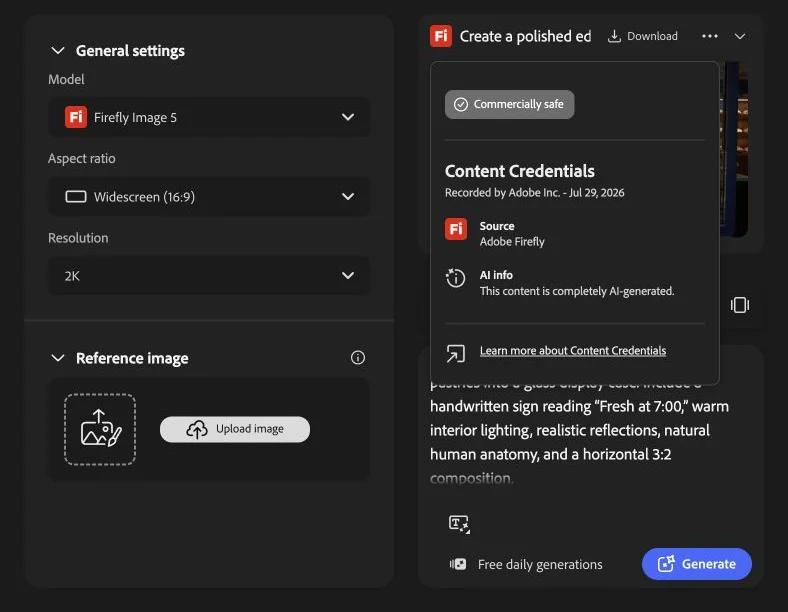Image resolution: width=788 pixels, height=612 pixels.
Task: Click the 'Free daily generations' label
Action: 540,565
